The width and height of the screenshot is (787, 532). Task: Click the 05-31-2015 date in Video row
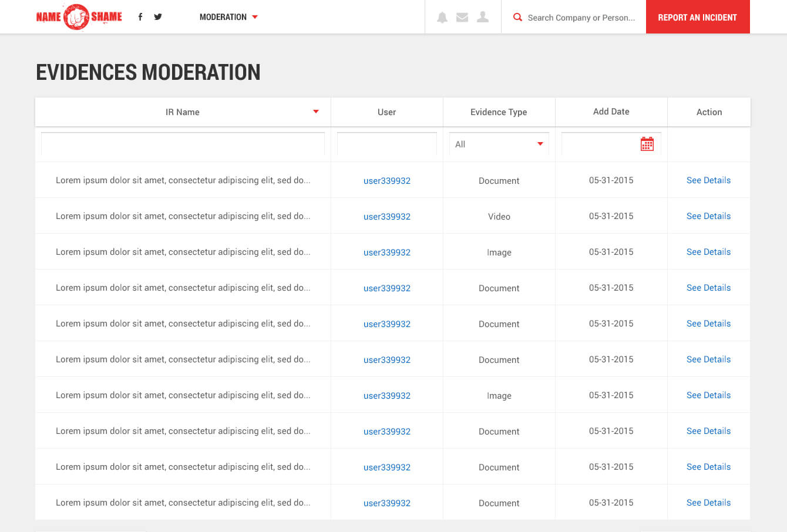611,216
